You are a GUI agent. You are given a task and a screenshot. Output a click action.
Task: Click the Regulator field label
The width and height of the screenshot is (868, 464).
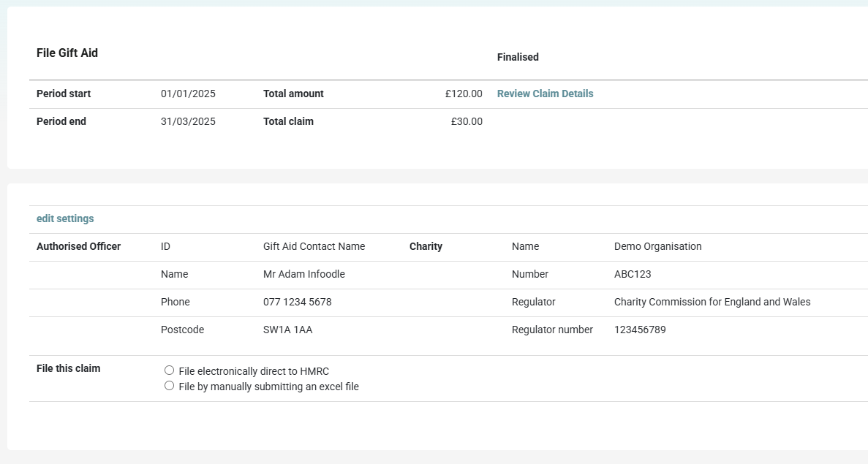(534, 302)
